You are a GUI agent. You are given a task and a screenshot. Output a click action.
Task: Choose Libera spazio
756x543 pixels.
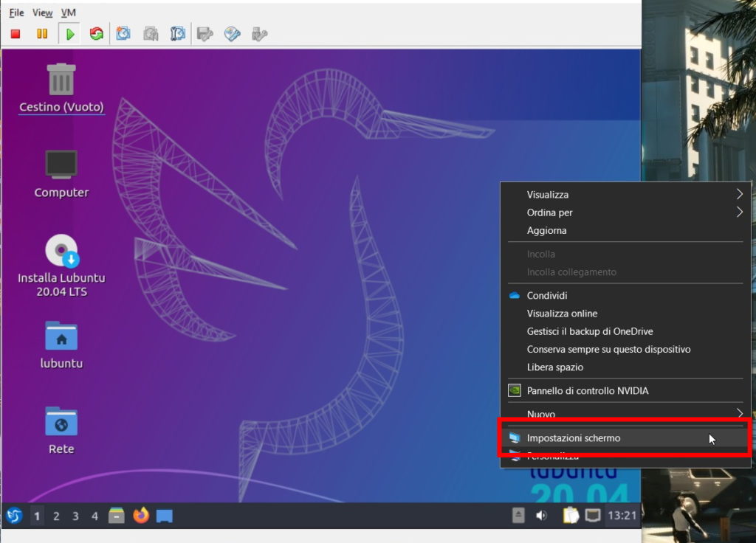coord(625,367)
